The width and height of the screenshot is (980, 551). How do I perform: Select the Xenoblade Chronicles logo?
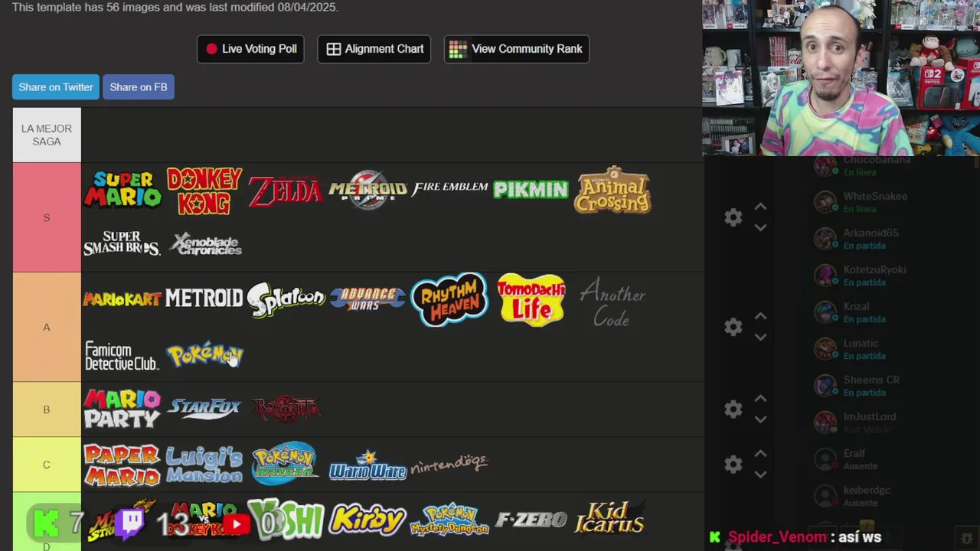[205, 244]
